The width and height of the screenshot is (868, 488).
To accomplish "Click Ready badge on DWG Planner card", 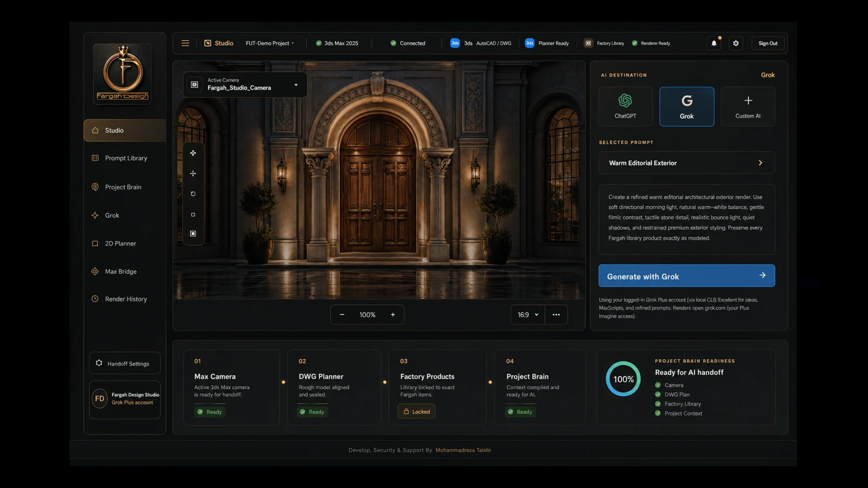I will tap(312, 412).
